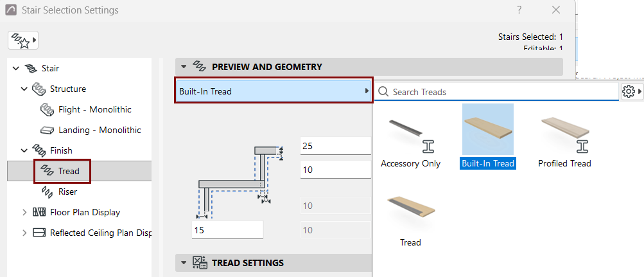Viewport: 644px width, 277px height.
Task: Click the tread thickness field showing 25
Action: (336, 146)
